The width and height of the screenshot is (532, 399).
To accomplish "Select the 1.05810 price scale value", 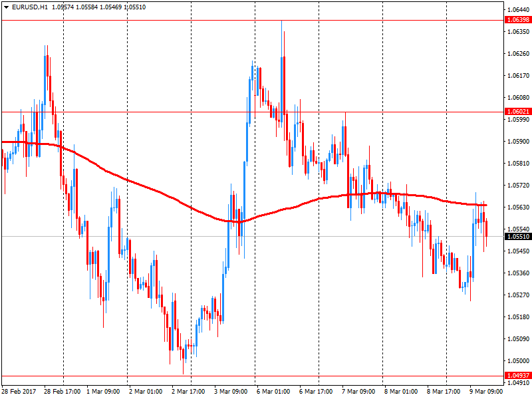I will click(x=518, y=164).
